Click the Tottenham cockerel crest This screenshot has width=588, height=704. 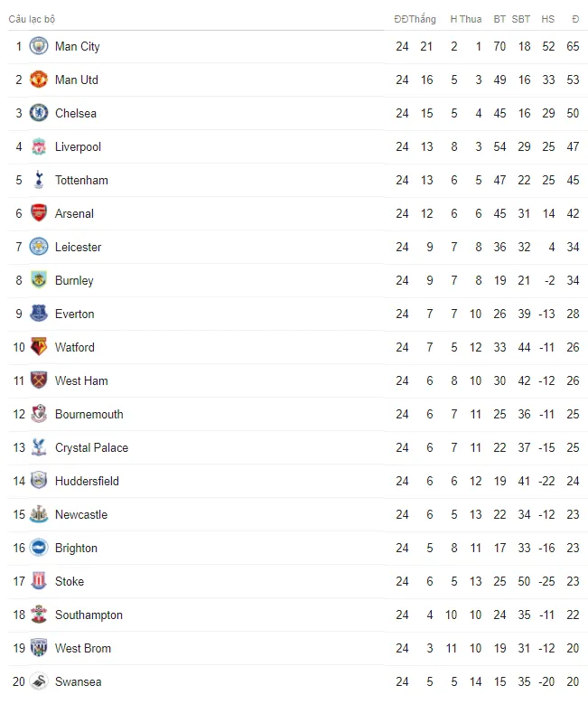click(x=39, y=180)
